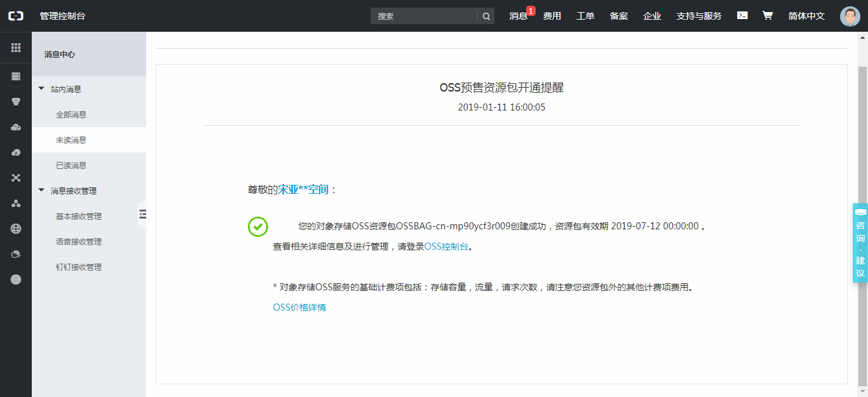Open the products grid menu icon
Image resolution: width=868 pixels, height=397 pixels.
click(16, 48)
